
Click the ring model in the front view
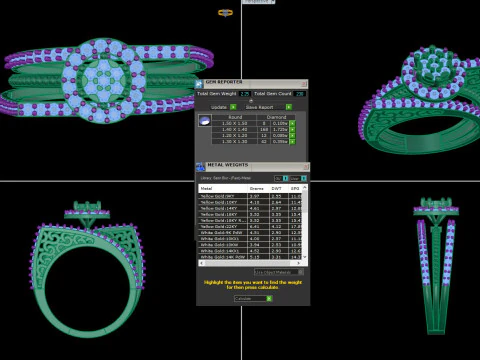(88, 269)
